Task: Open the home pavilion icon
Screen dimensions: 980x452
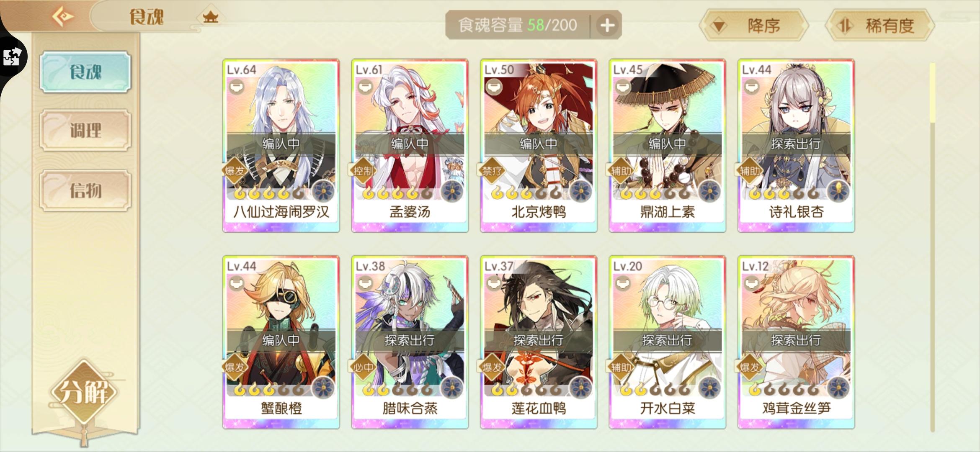Action: point(210,17)
